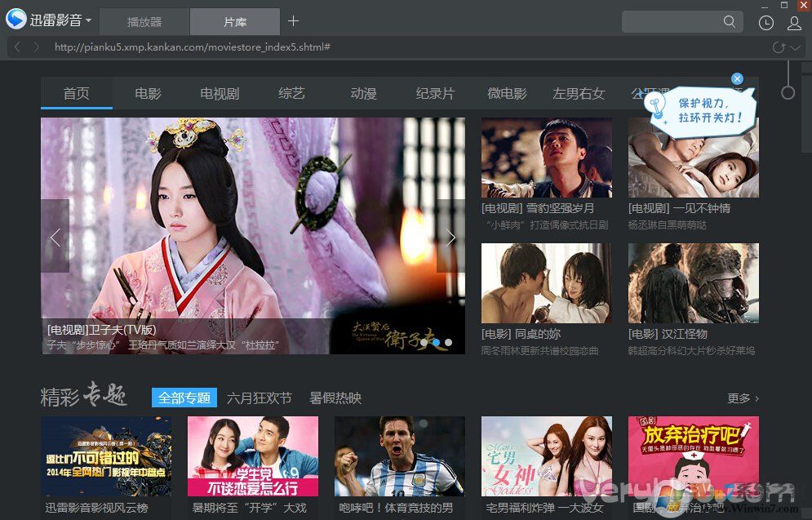Click the 更多 link
The width and height of the screenshot is (812, 520).
(743, 398)
